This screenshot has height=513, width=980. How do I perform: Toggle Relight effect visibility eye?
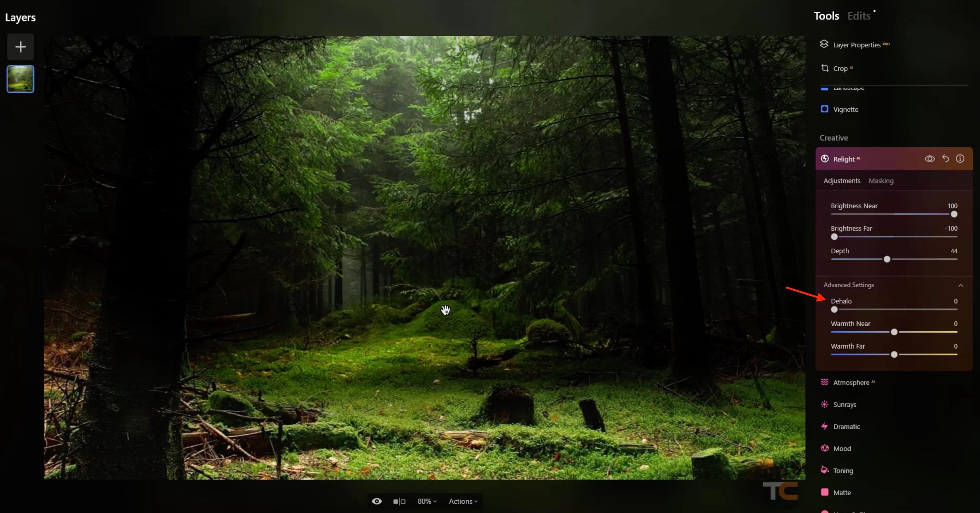[929, 159]
